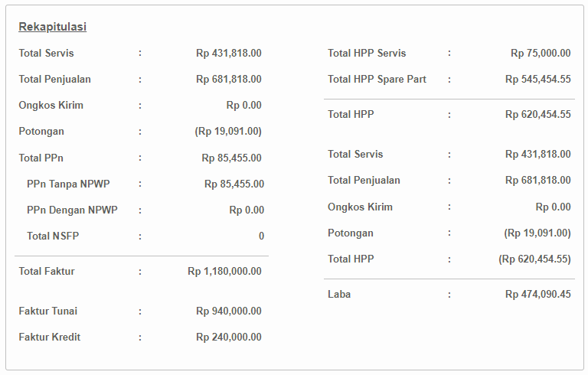Screen dimensions: 588x375
Task: Select the Faktur Kredit amount Rp 240,000.00
Action: [229, 337]
